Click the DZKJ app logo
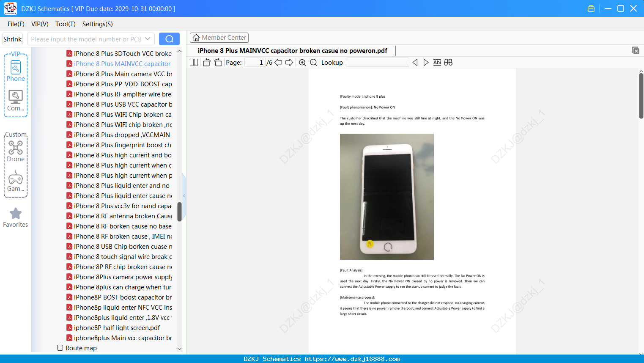 pos(10,8)
